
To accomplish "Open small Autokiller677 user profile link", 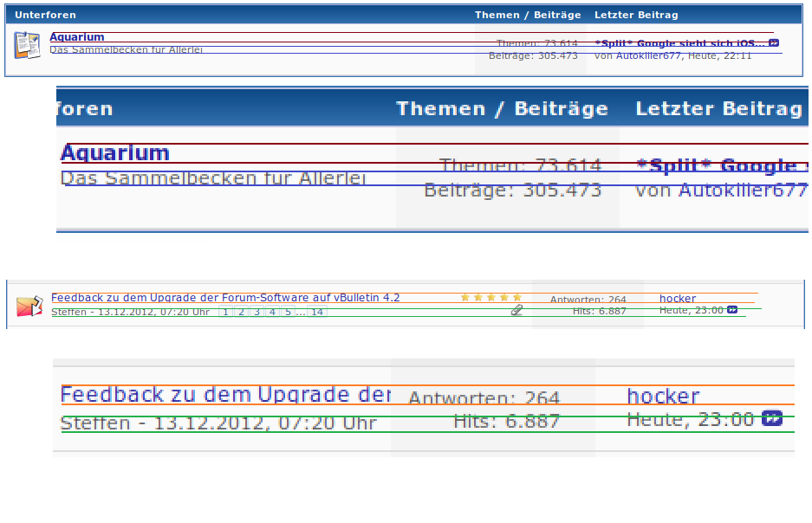I will (648, 55).
